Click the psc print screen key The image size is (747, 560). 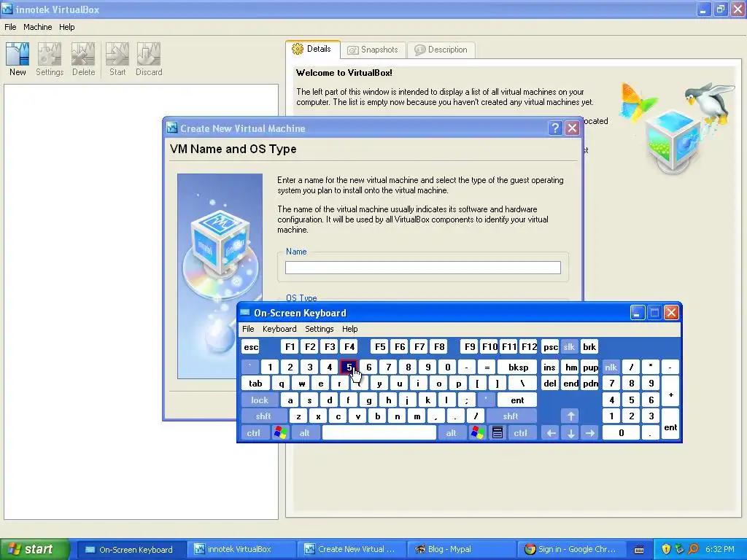tap(550, 346)
